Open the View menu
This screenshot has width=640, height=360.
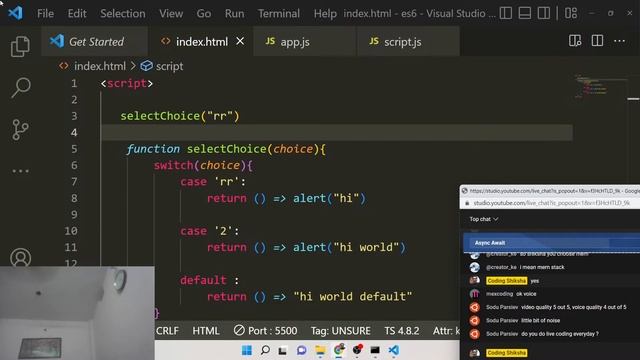point(171,13)
